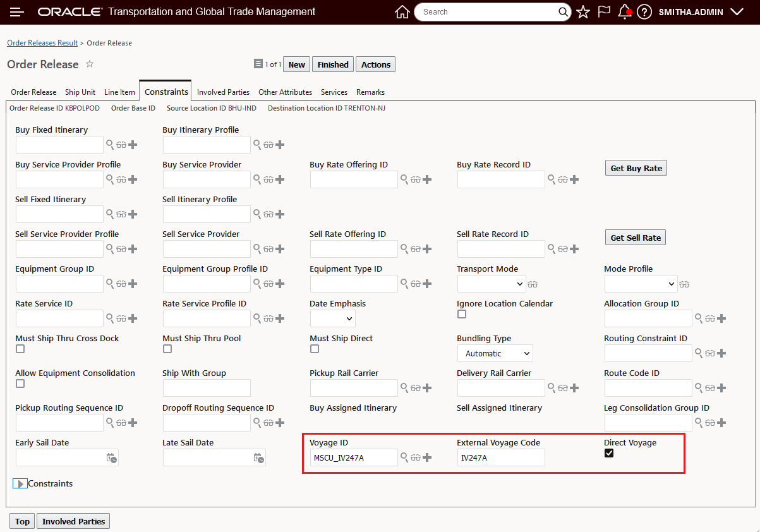Open Favorites star in the header

583,12
